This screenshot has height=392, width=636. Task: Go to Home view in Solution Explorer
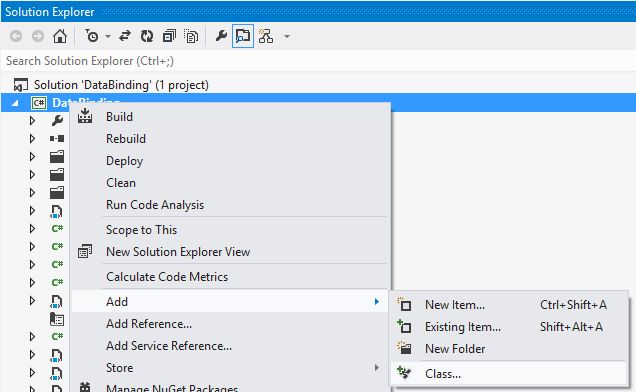60,37
